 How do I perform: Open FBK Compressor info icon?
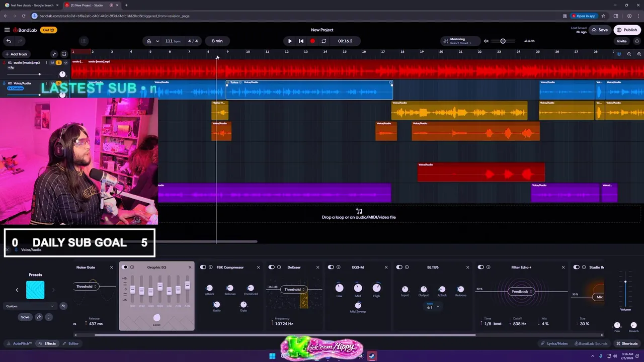pos(211,267)
